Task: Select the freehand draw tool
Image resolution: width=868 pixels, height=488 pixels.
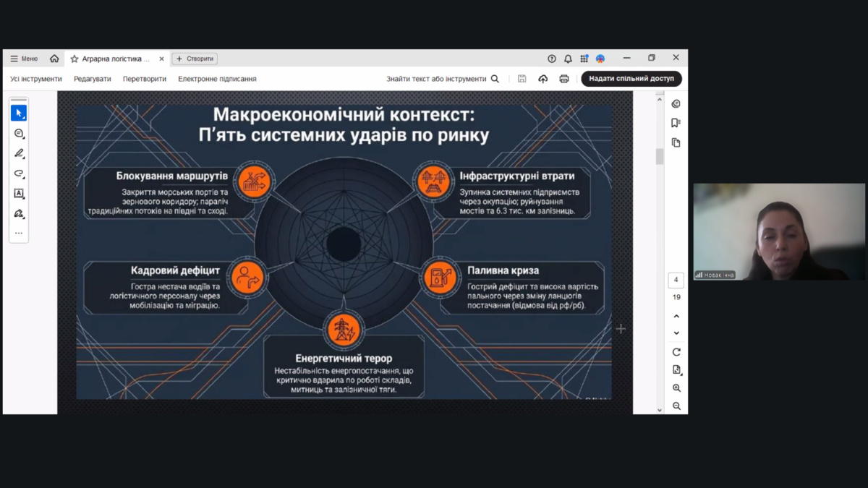Action: pyautogui.click(x=19, y=174)
